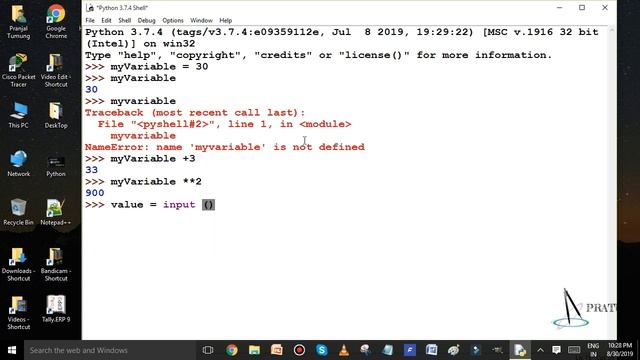Open the Recycle Bin icon

click(x=18, y=212)
